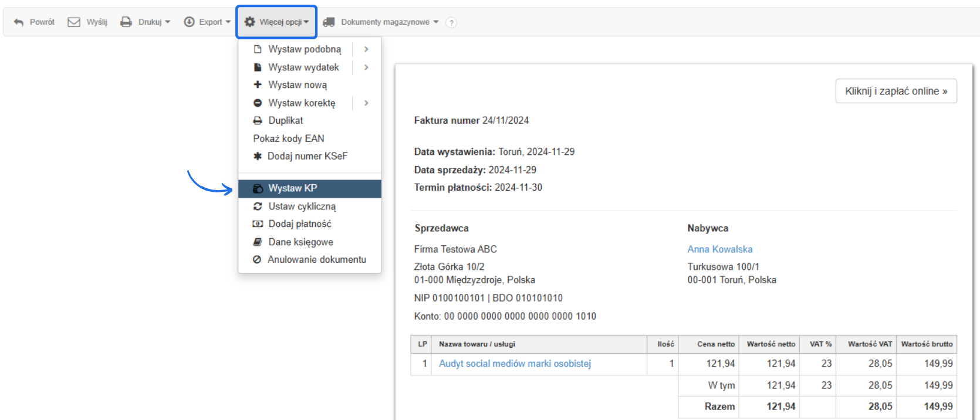980x420 pixels.
Task: Click the Wyślij envelope icon
Action: coord(74,22)
